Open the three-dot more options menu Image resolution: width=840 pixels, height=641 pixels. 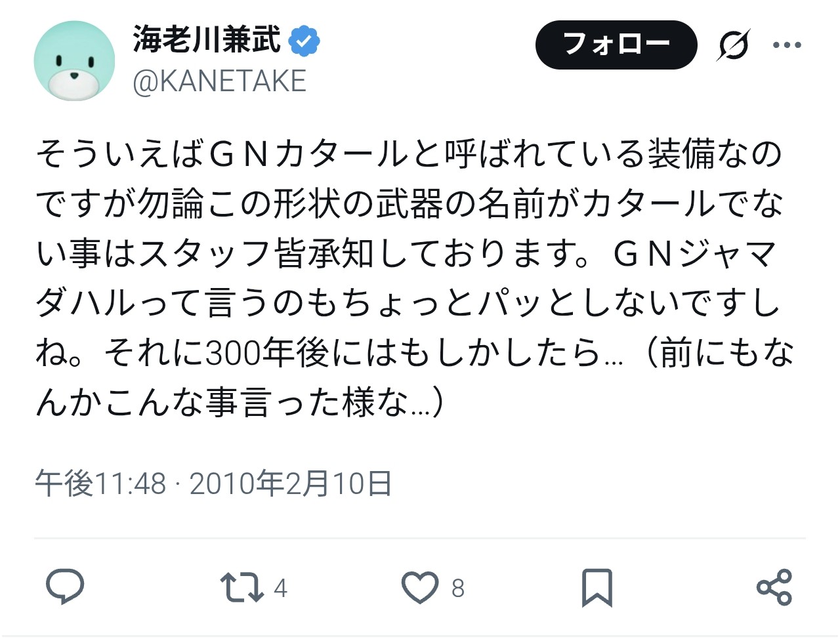pos(787,45)
